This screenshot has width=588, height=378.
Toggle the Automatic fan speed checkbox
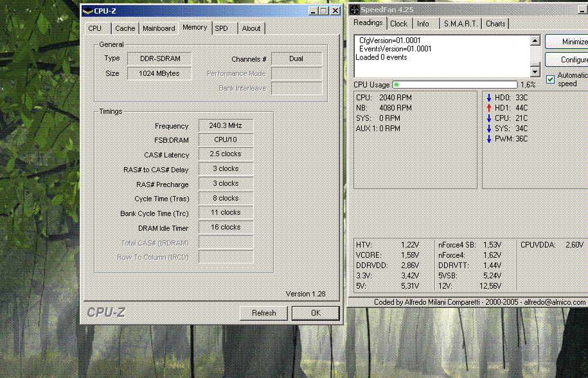(550, 79)
